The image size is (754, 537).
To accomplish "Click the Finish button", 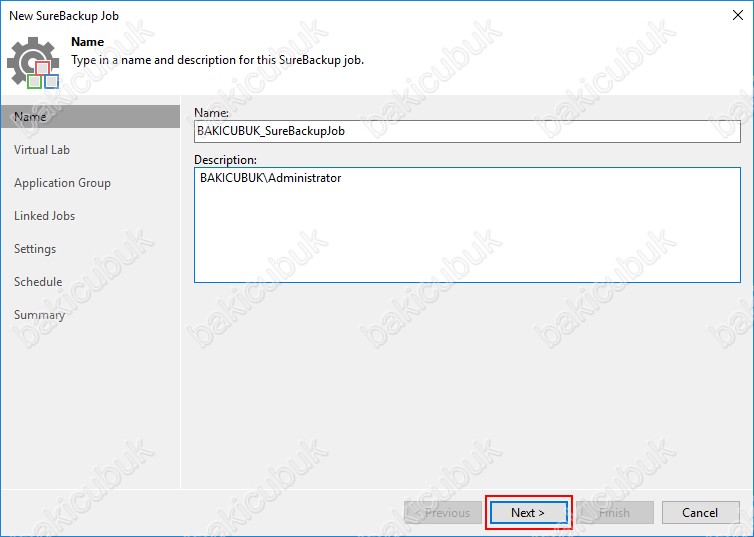I will 615,513.
